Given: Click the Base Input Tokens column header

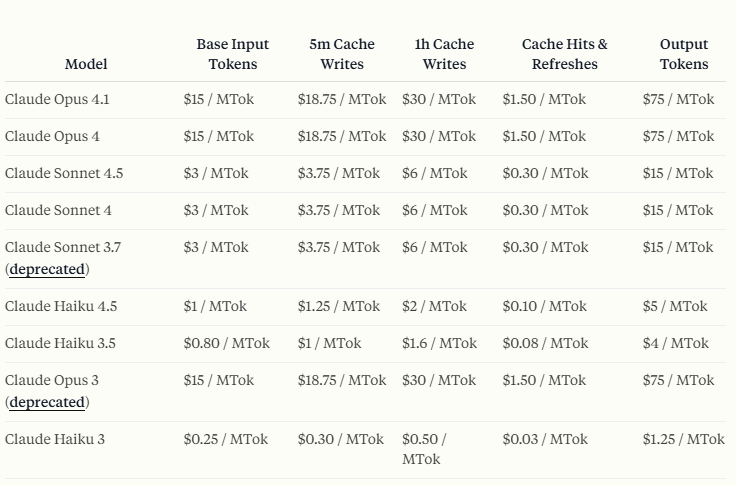Looking at the screenshot, I should point(232,54).
